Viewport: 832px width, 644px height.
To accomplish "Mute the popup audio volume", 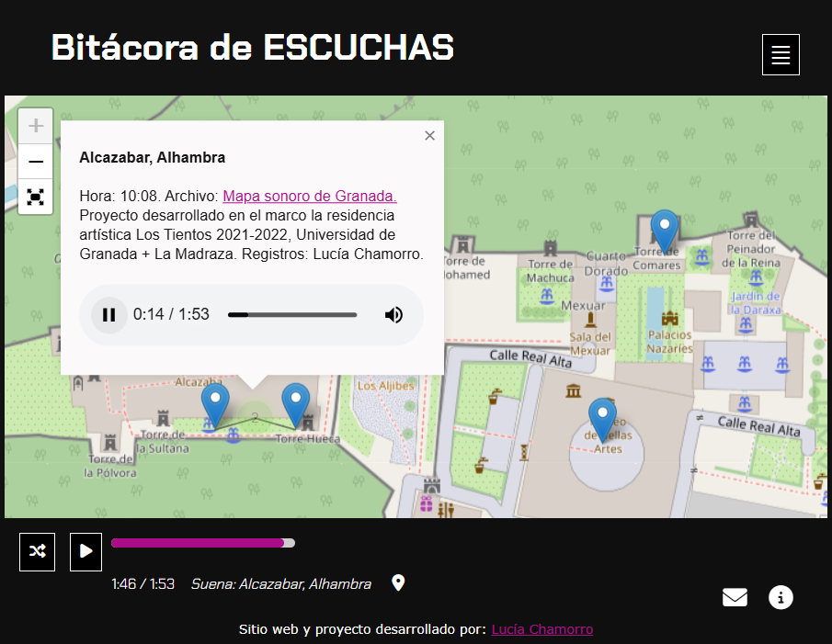I will coord(393,315).
